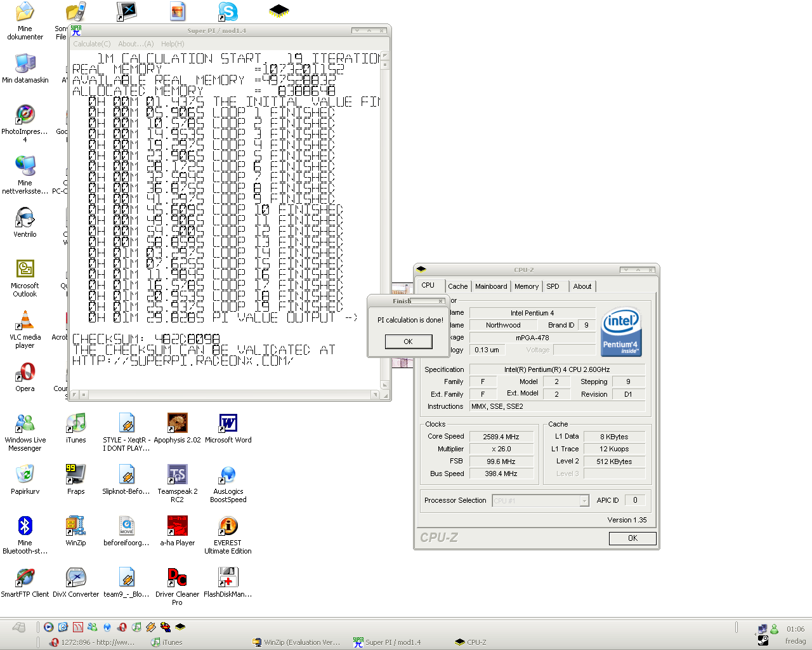Select the CPU tab in CPU-Z

click(428, 285)
